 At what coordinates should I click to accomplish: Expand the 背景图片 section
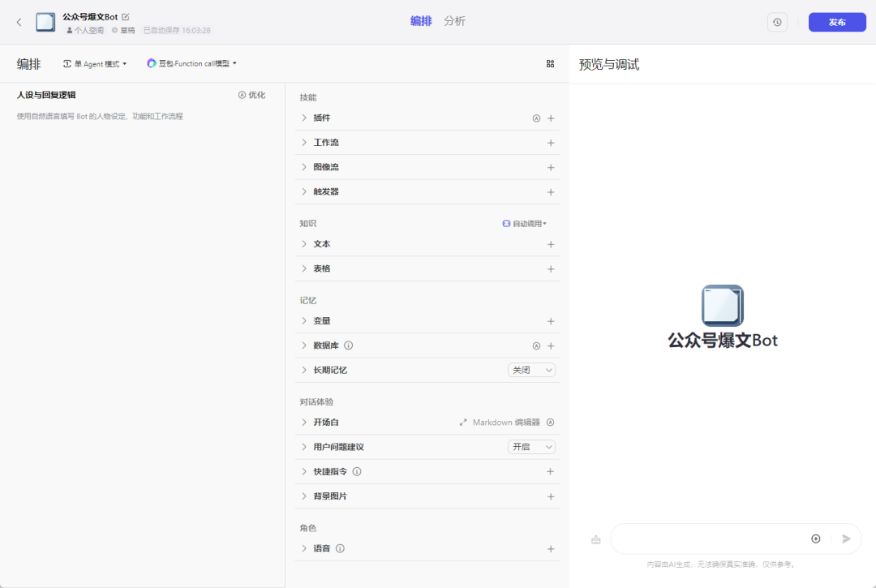tap(304, 496)
